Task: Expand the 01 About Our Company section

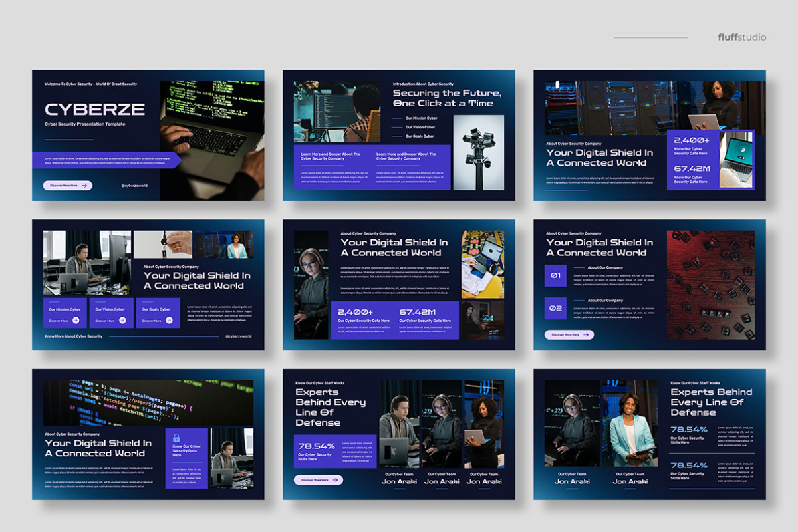Action: (555, 275)
